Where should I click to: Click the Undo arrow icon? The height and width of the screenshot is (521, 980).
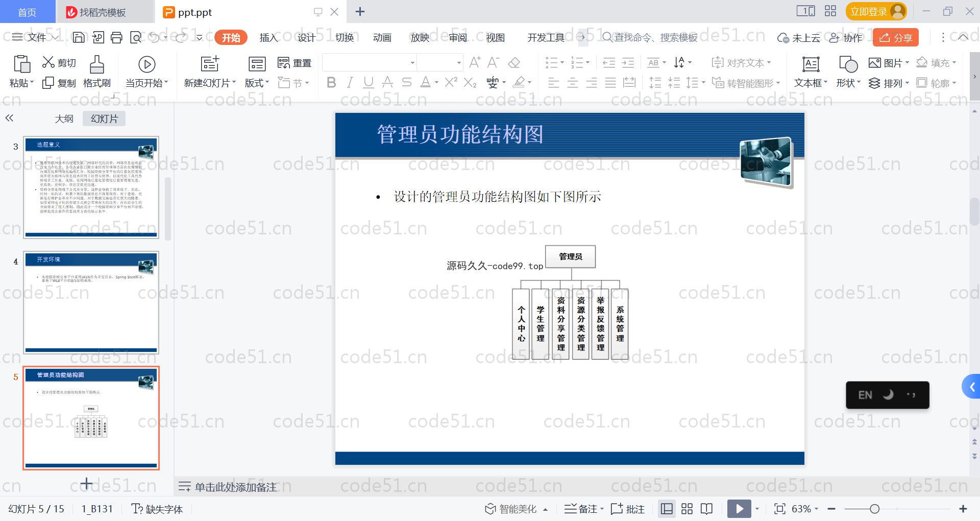tap(154, 37)
